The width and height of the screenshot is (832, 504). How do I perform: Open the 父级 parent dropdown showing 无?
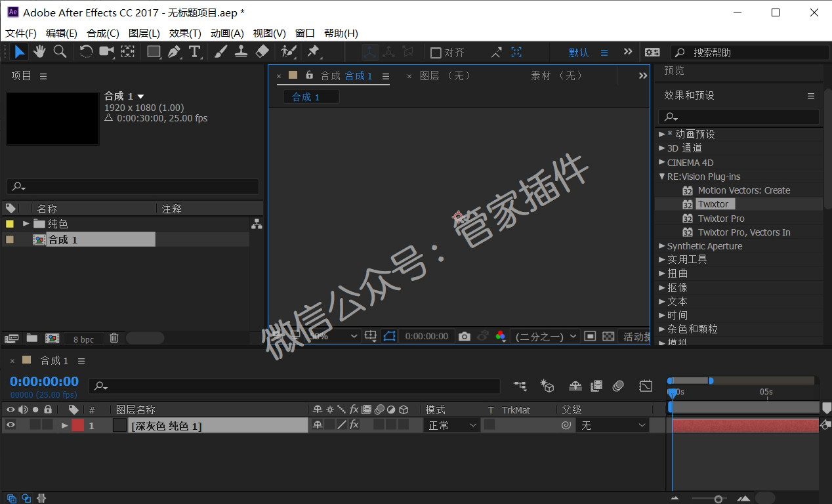click(613, 425)
